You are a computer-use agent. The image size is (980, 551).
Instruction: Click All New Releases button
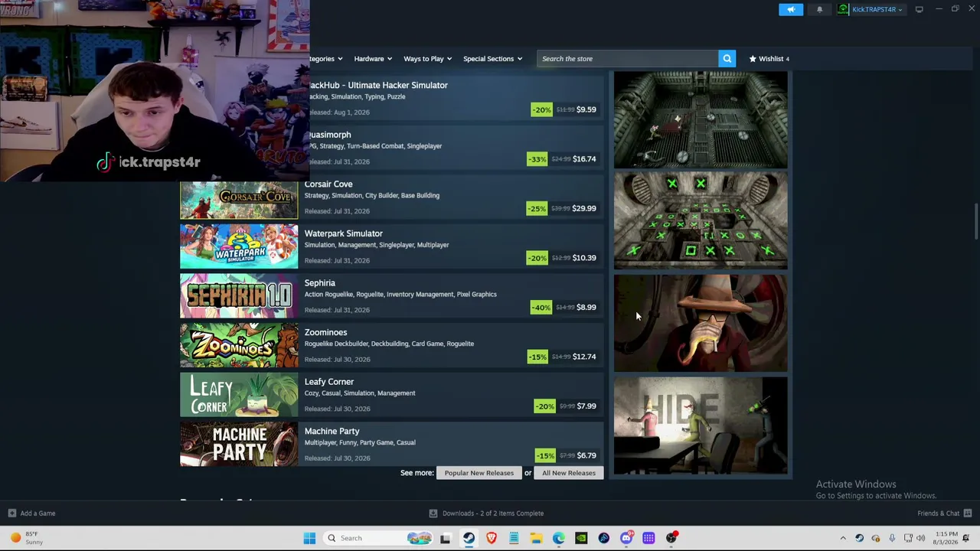coord(569,473)
